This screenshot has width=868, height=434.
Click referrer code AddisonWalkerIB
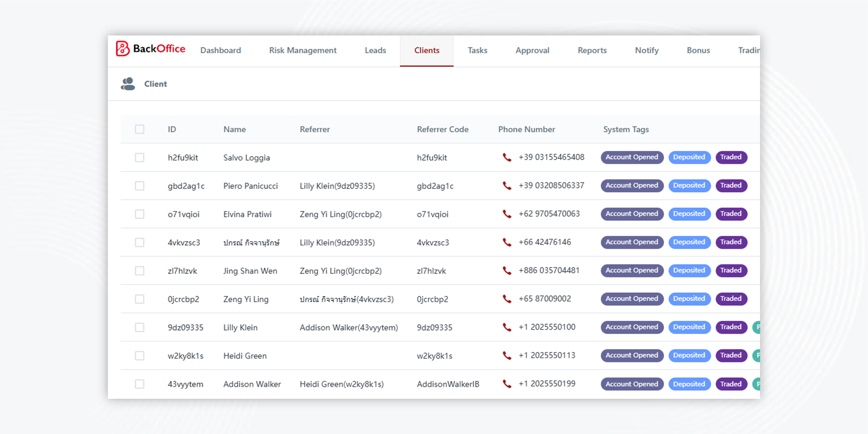point(448,384)
